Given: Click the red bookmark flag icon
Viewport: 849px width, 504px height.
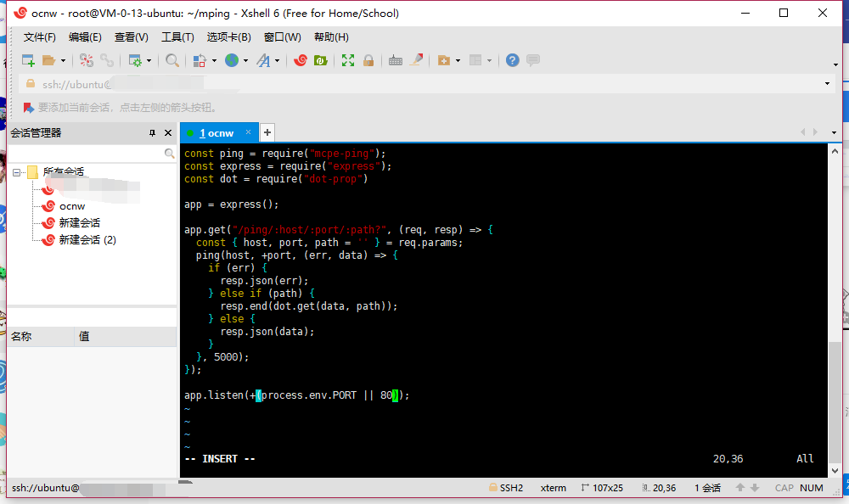Looking at the screenshot, I should (28, 108).
